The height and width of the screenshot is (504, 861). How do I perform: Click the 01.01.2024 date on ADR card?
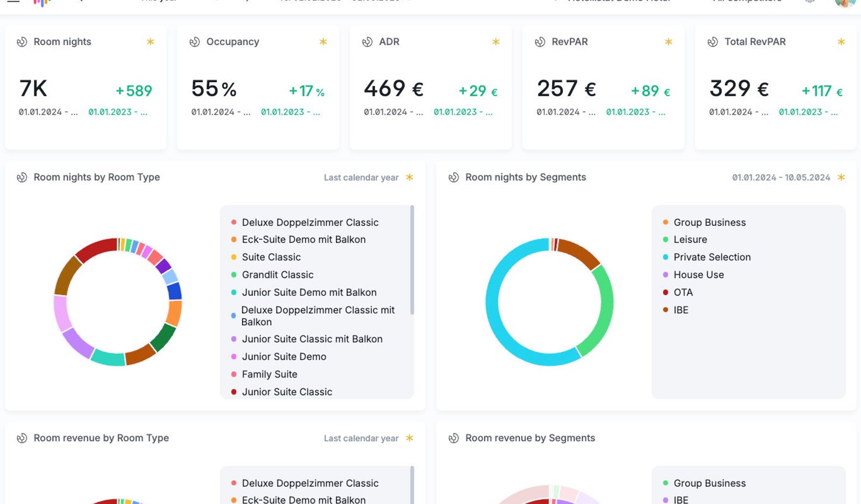[x=393, y=112]
